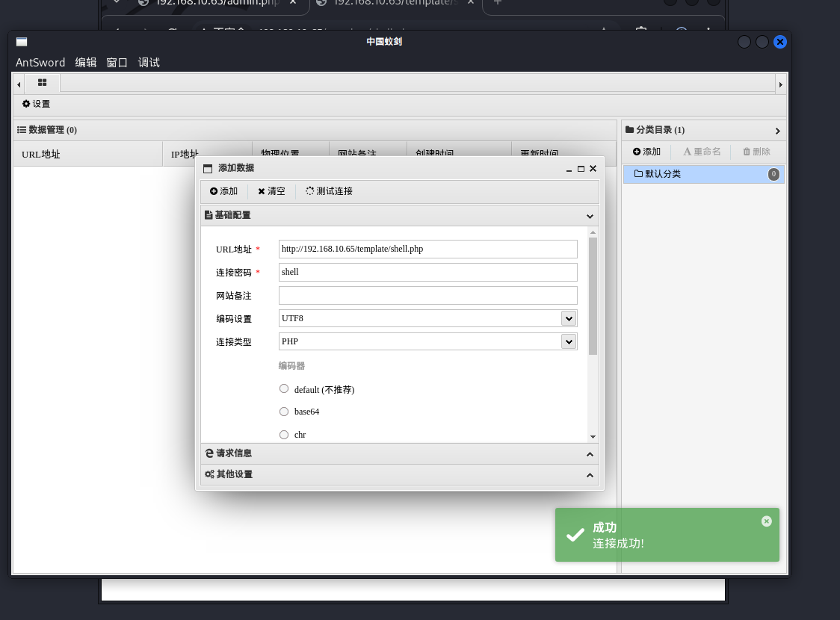Click 删除 delete category button
The width and height of the screenshot is (840, 620).
click(x=756, y=152)
